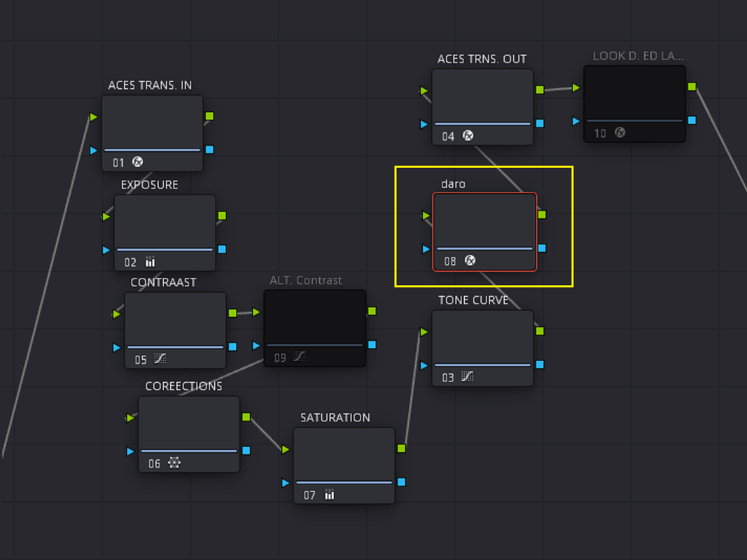Click green RGB input of EXPOSURE node
747x560 pixels.
(x=106, y=217)
